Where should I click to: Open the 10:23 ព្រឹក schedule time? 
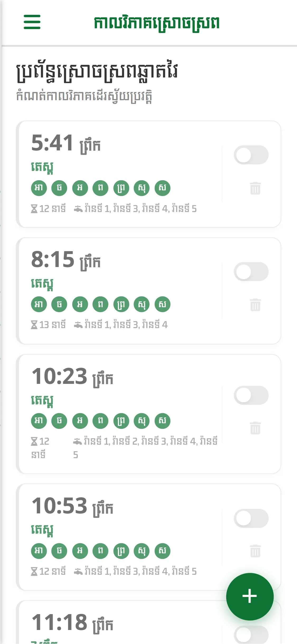point(72,377)
